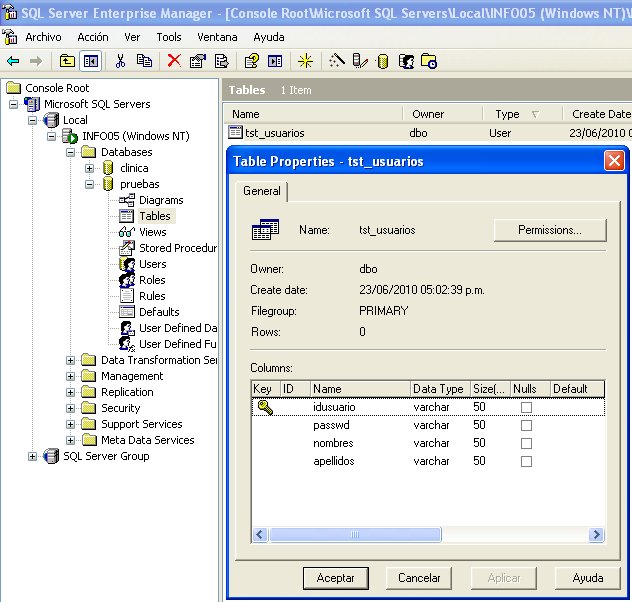
Task: Select the Roles node in tree
Action: pos(152,280)
